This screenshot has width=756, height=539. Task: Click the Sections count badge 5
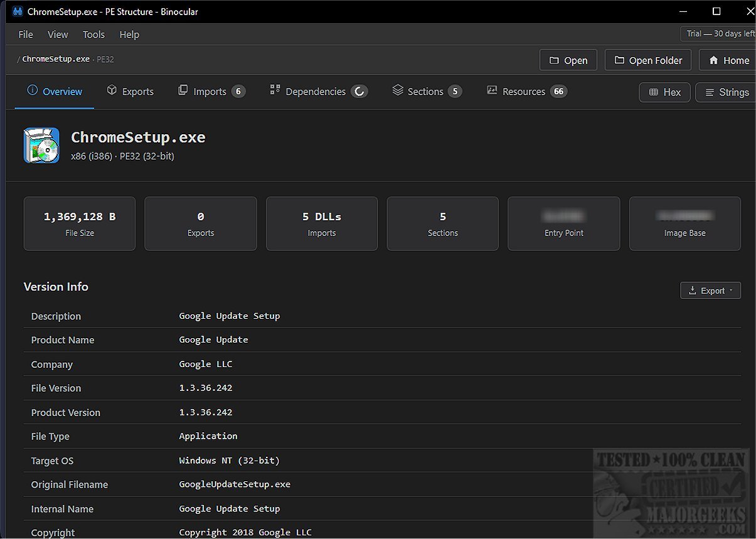[x=455, y=92]
